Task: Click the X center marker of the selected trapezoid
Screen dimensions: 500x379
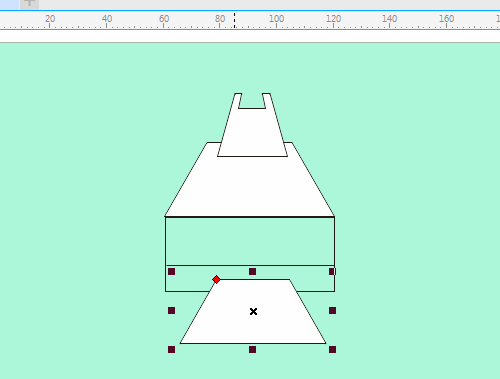Action: point(253,311)
